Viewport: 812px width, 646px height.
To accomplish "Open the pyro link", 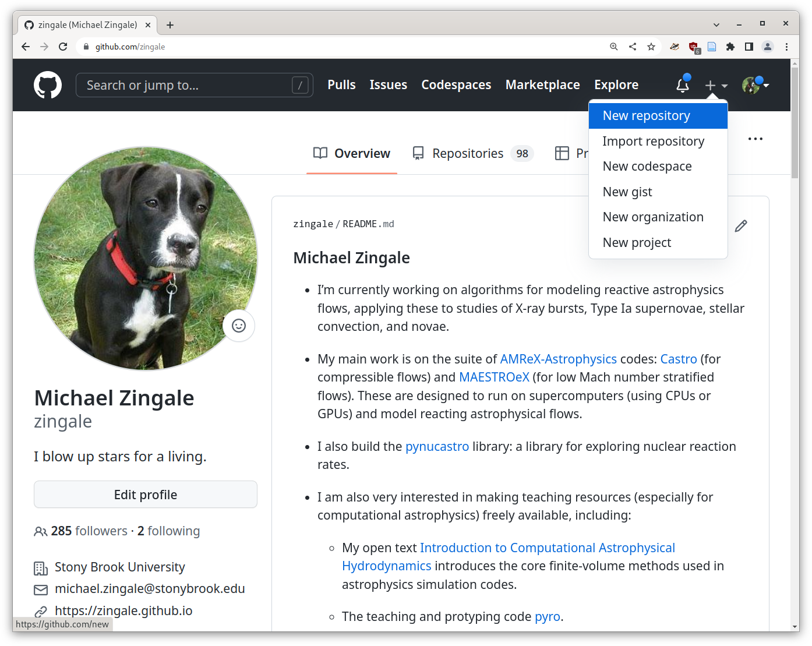I will [x=548, y=616].
